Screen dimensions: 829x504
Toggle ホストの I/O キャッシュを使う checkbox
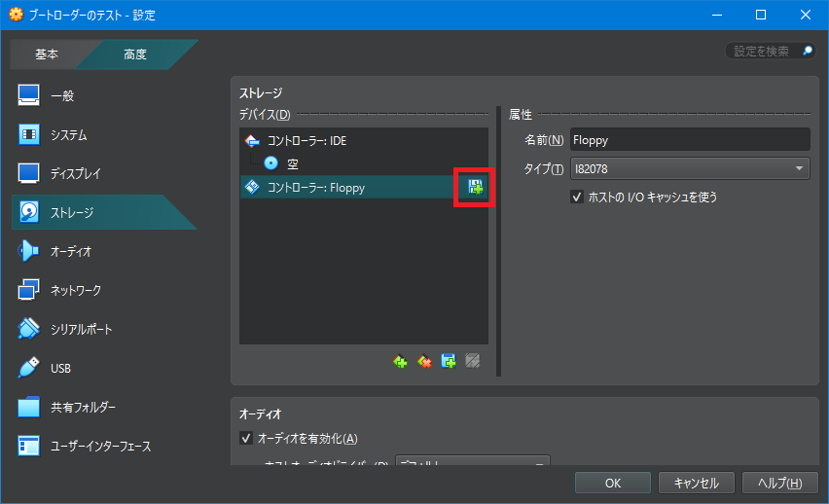coord(577,198)
